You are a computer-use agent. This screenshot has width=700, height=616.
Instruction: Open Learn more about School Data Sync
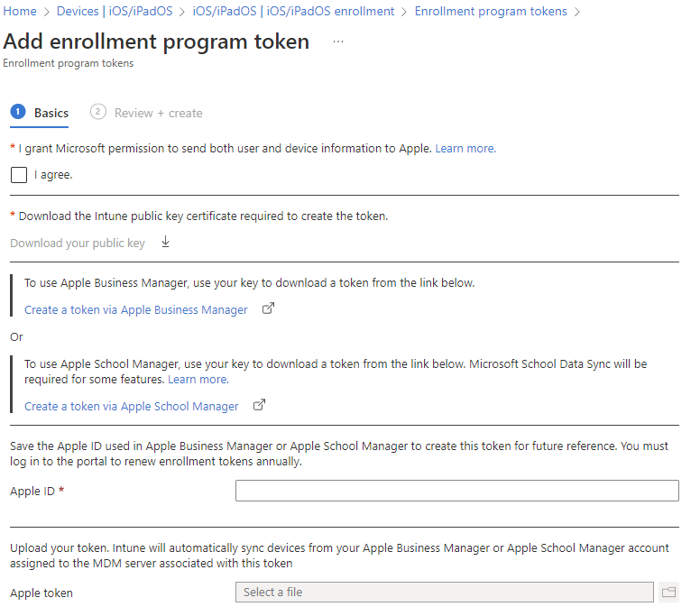[x=198, y=380]
